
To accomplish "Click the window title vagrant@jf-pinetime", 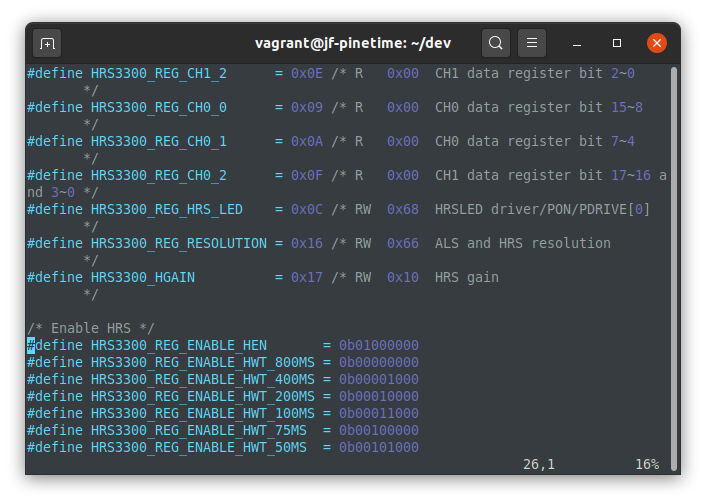I will coord(353,43).
